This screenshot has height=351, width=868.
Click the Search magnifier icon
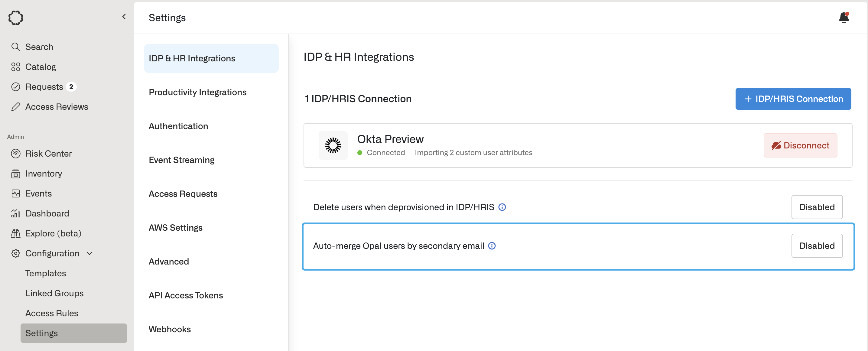15,47
